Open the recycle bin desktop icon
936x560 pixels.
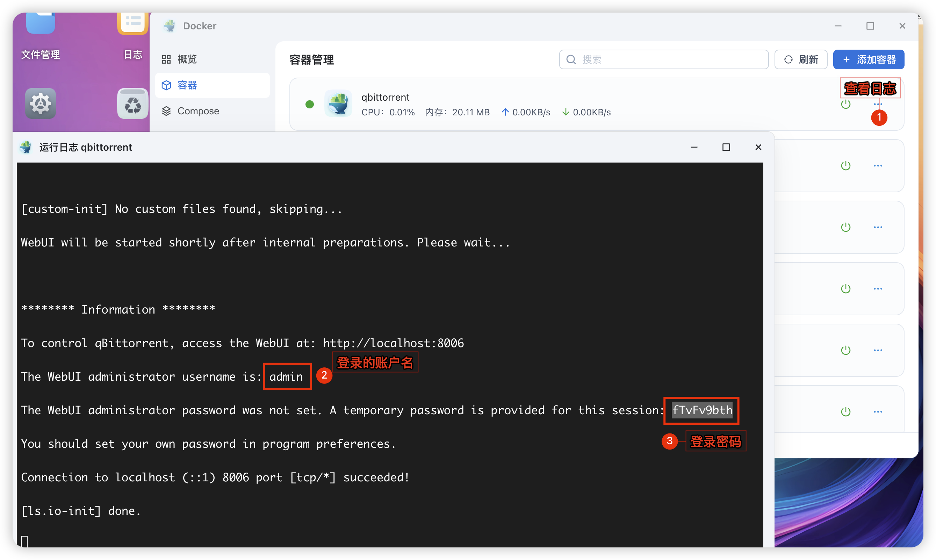(133, 103)
